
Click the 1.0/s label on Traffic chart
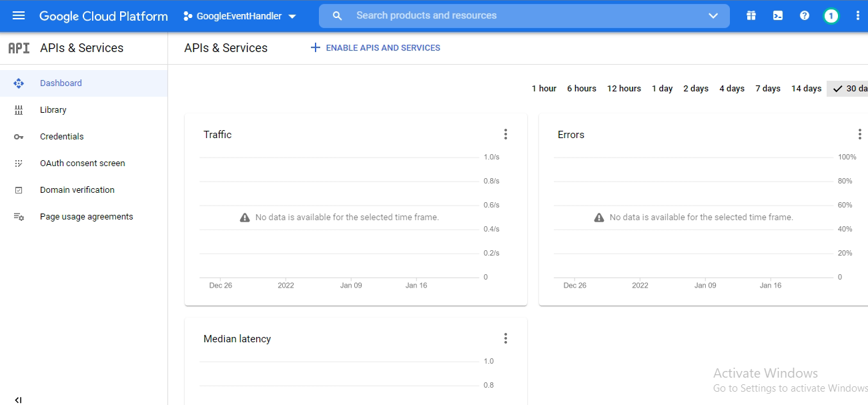coord(492,157)
